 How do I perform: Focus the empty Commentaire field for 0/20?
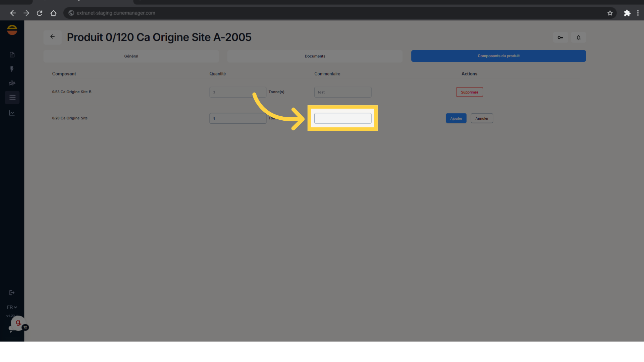342,118
